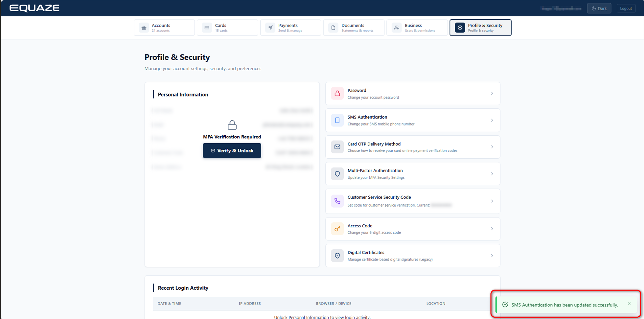The width and height of the screenshot is (644, 319).
Task: Click the Multi-Factor Authentication shield icon
Action: click(x=337, y=174)
